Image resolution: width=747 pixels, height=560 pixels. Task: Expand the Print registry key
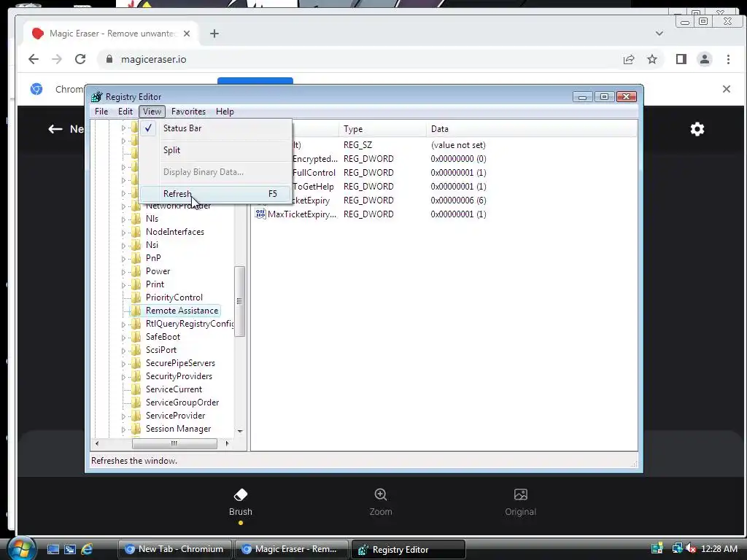tap(123, 285)
